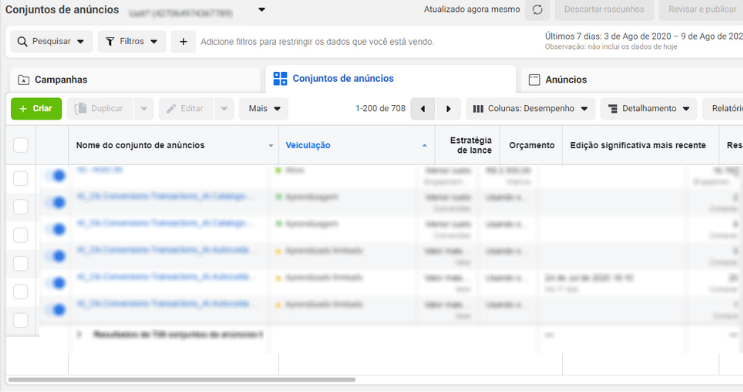Screen dimensions: 743x392
Task: Switch to the Anúncios tab
Action: click(x=632, y=80)
